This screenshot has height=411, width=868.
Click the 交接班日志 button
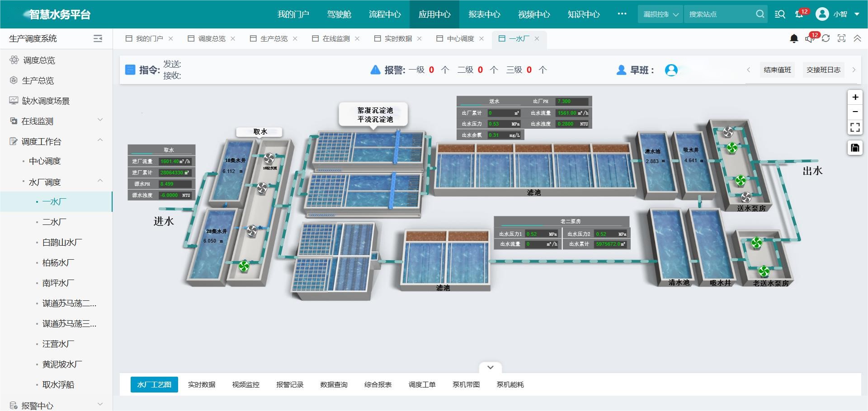pyautogui.click(x=823, y=70)
